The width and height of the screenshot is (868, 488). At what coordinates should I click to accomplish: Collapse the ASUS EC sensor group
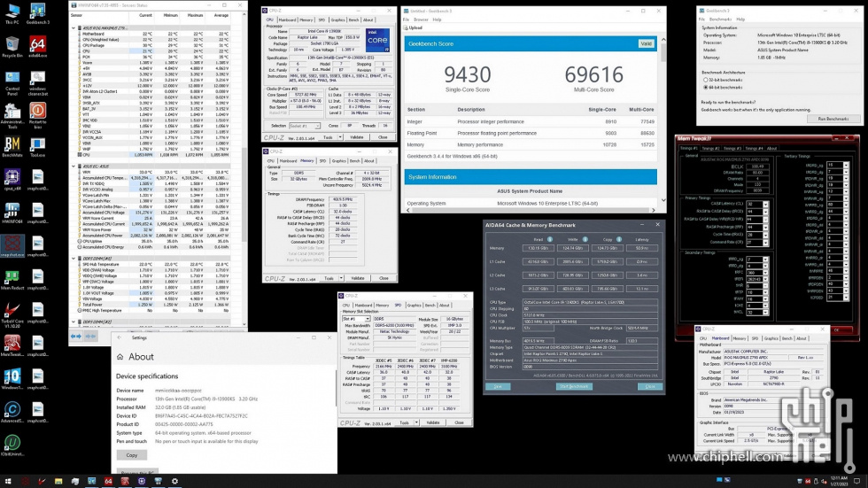pos(74,166)
